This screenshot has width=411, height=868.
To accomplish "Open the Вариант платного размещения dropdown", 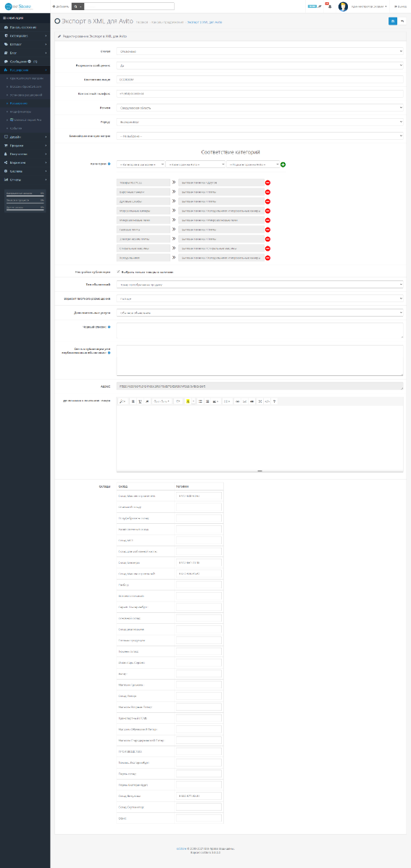I will [260, 299].
